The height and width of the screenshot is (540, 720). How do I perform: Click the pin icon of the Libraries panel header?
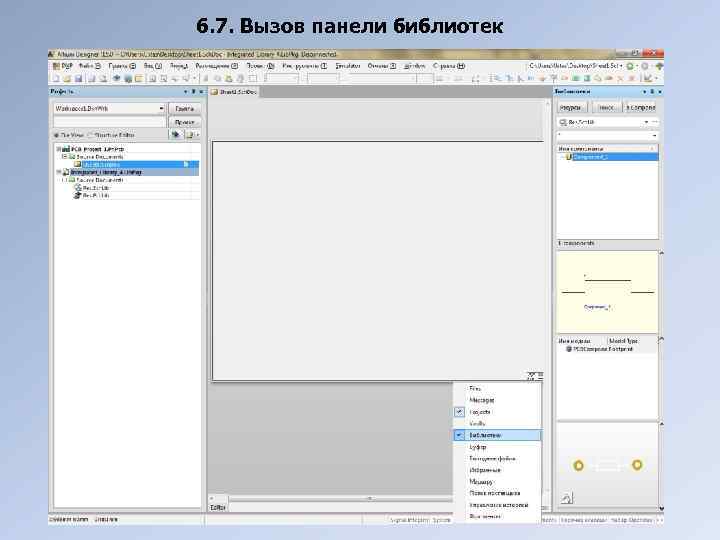[652, 91]
